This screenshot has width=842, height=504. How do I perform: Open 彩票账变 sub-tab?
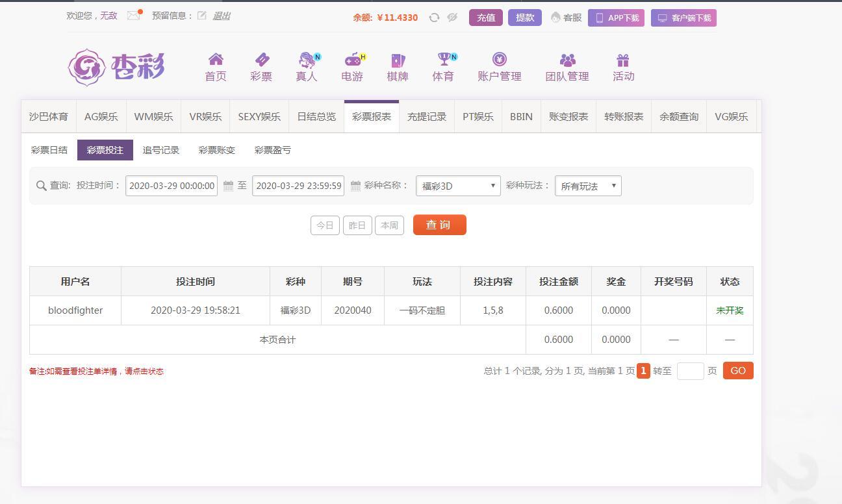click(217, 150)
